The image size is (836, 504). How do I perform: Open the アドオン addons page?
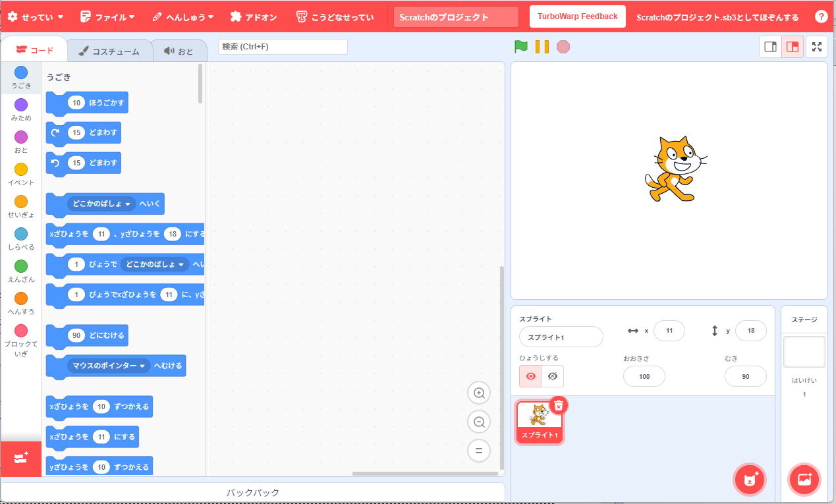click(254, 16)
